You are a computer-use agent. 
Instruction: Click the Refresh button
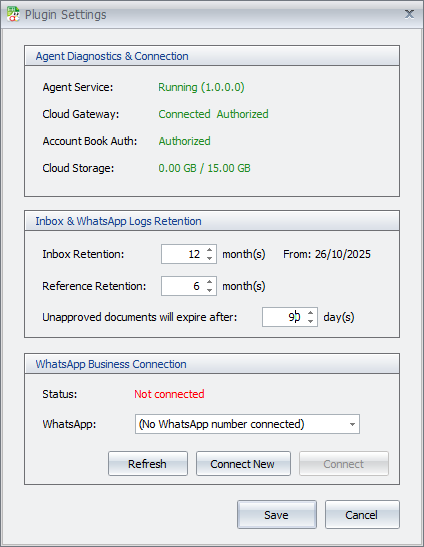148,464
